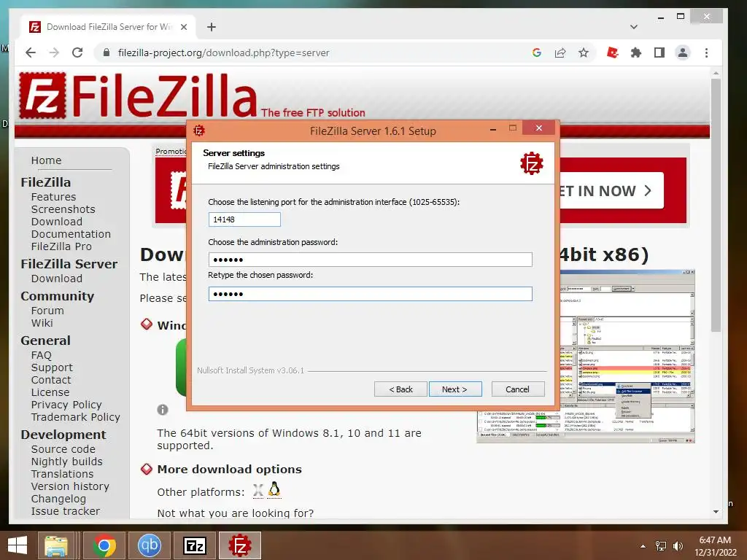Show hidden system tray icons
Screen dimensions: 747x560
(643, 546)
